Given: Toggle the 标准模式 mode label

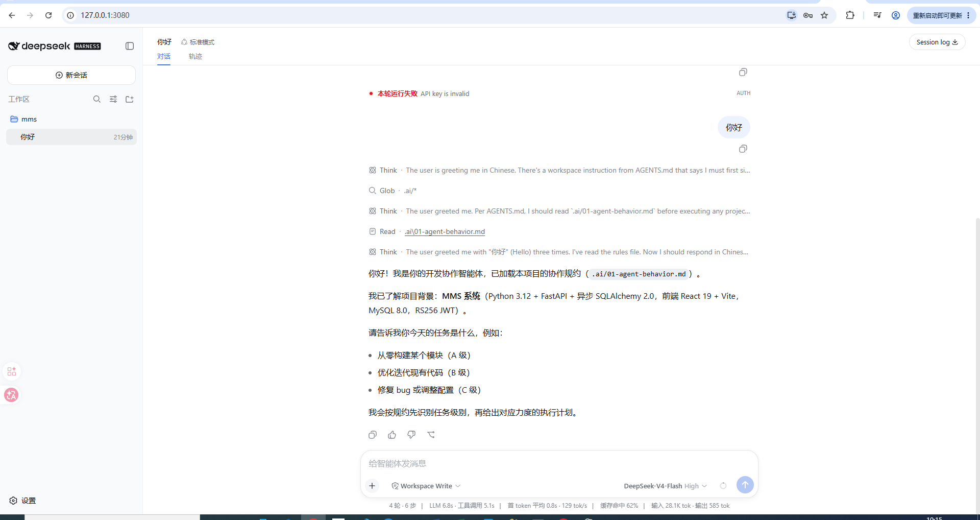Looking at the screenshot, I should (198, 42).
